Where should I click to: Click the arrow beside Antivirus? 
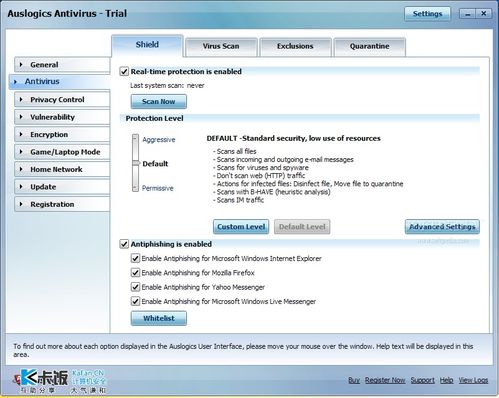click(x=15, y=82)
